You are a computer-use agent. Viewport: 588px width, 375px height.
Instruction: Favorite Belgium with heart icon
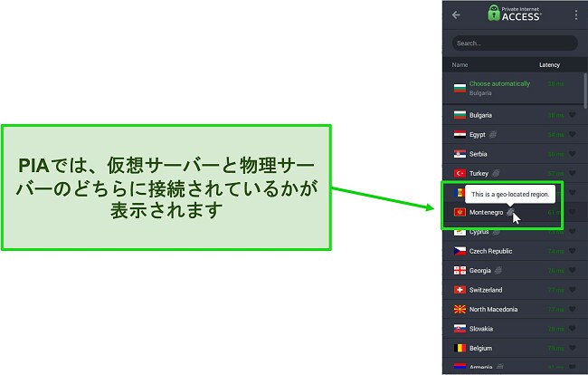click(573, 348)
